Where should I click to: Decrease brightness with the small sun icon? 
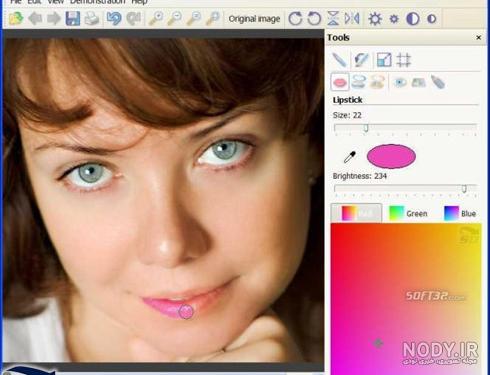pos(394,19)
